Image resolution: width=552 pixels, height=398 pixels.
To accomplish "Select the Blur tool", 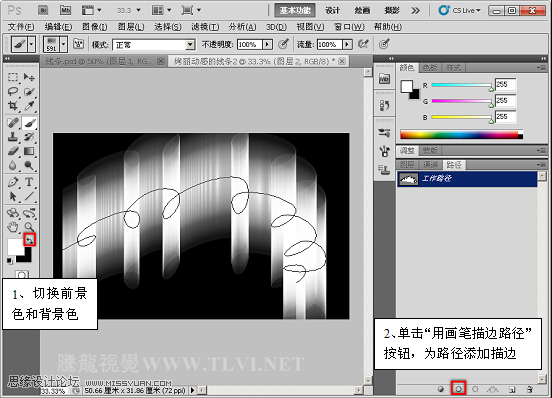I will [x=13, y=165].
